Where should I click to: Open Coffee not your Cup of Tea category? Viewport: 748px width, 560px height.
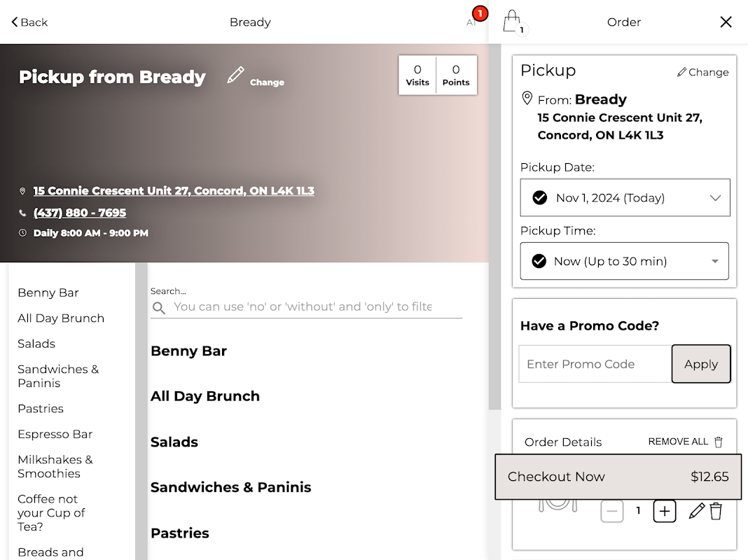[52, 513]
